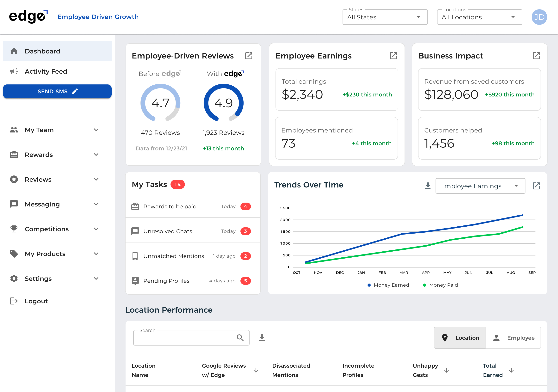The image size is (558, 392).
Task: Open the All States dropdown
Action: [385, 17]
